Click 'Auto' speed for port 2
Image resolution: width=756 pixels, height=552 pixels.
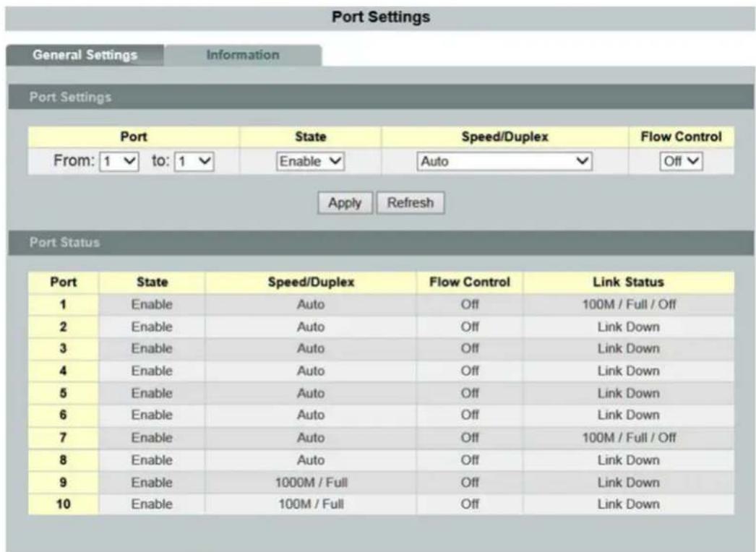click(x=311, y=327)
